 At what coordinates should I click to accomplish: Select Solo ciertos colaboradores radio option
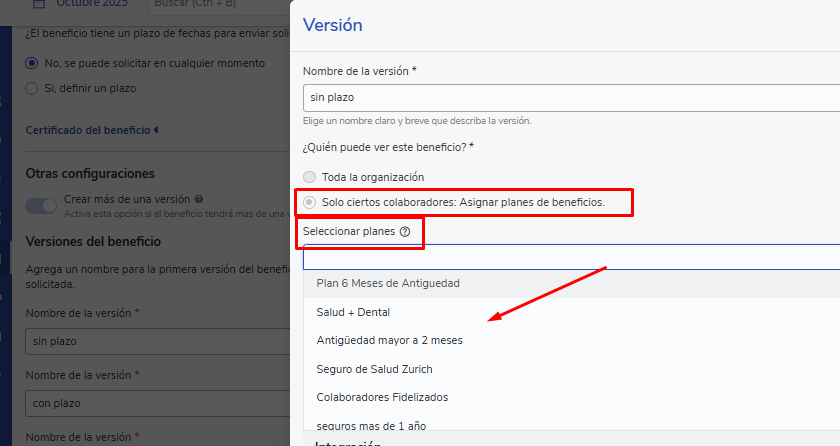(x=309, y=202)
